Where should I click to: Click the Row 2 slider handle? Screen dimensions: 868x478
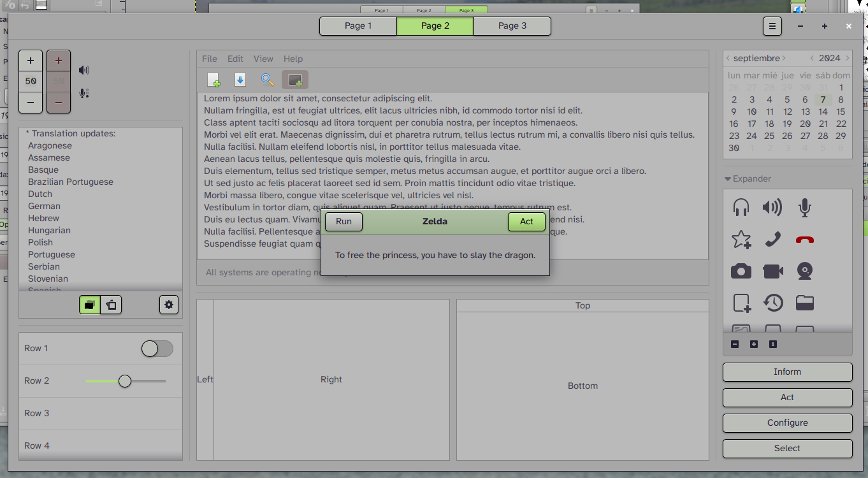pyautogui.click(x=125, y=381)
